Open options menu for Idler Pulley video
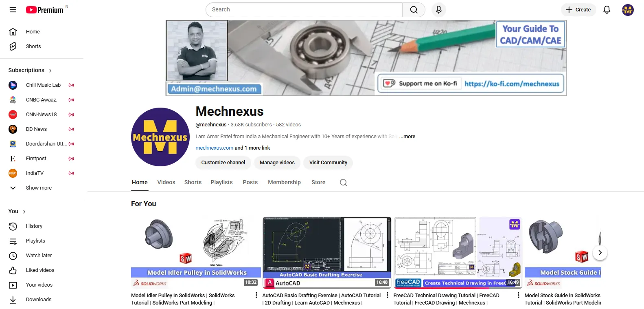Viewport: 644px width, 309px height. pos(256,295)
